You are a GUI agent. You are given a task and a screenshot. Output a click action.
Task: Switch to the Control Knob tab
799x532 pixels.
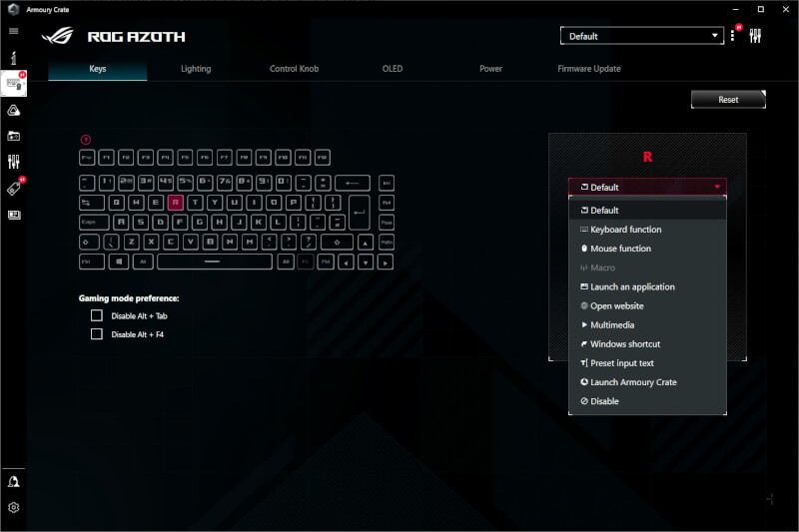tap(294, 69)
